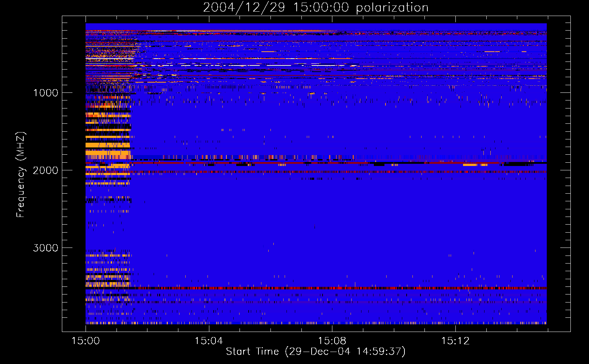Select the 2000 frequency tick label
589x364 pixels.
(46, 170)
